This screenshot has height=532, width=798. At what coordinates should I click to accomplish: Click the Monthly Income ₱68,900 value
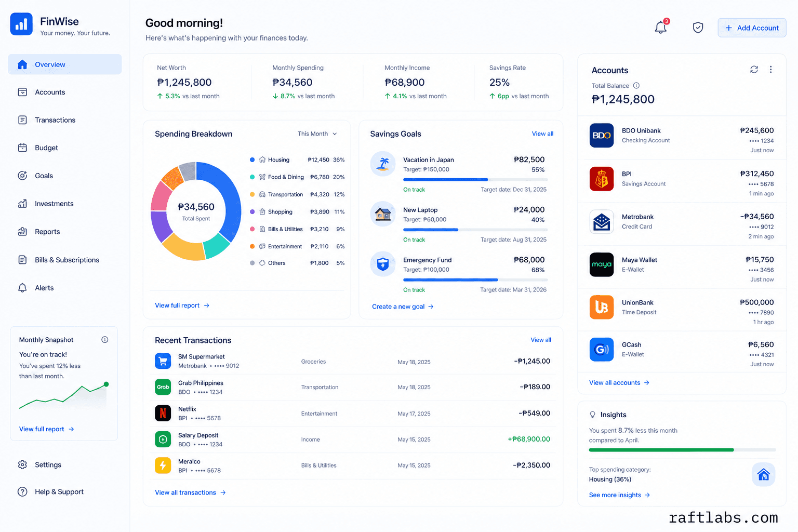coord(405,83)
